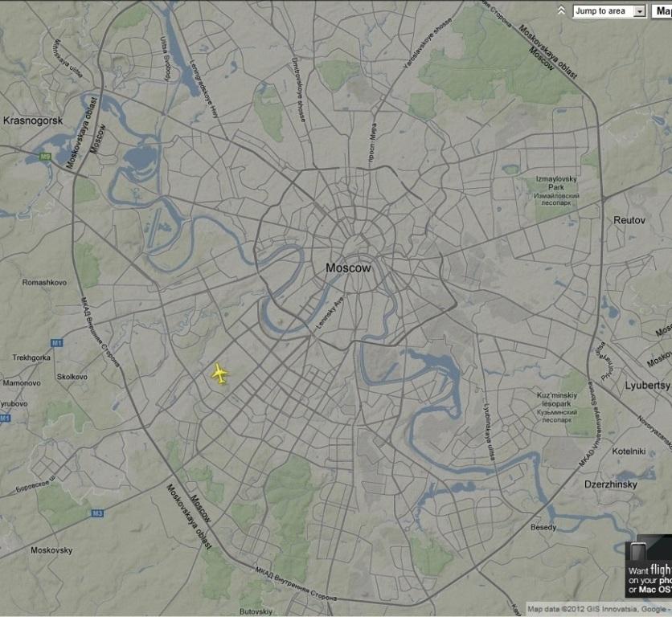Click the Skolkovo label
This screenshot has height=617, width=672.
click(72, 377)
